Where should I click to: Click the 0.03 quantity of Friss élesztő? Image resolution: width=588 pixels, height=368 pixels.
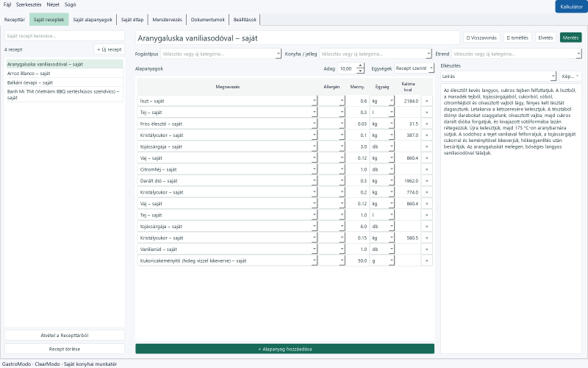coord(357,124)
